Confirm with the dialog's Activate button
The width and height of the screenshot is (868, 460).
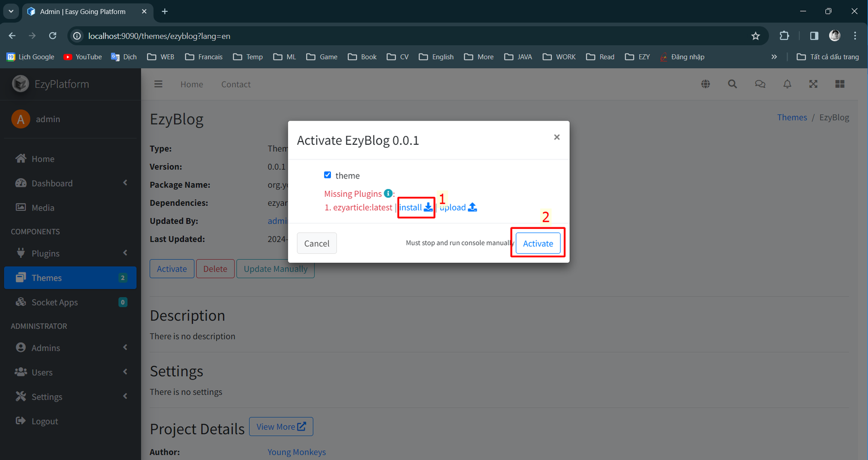[x=538, y=243]
